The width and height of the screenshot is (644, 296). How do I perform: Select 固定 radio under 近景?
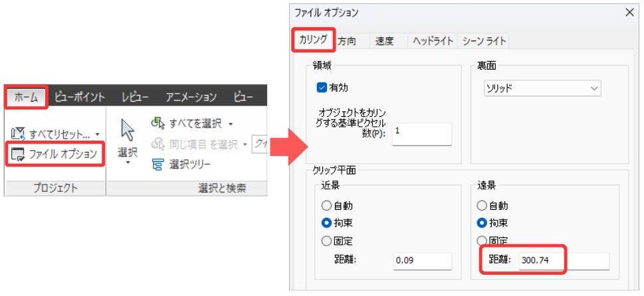coord(326,241)
